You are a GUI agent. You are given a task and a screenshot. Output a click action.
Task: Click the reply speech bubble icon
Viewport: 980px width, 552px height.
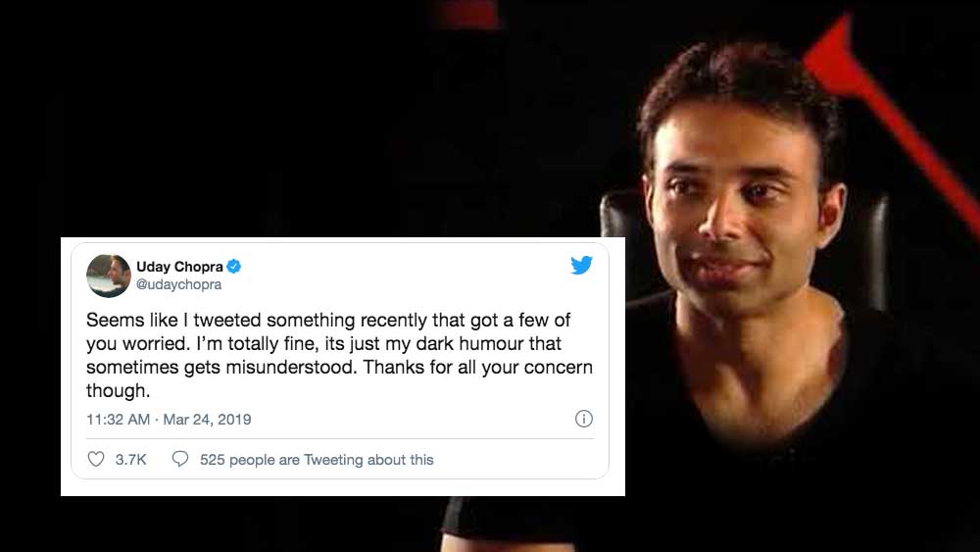pyautogui.click(x=180, y=459)
